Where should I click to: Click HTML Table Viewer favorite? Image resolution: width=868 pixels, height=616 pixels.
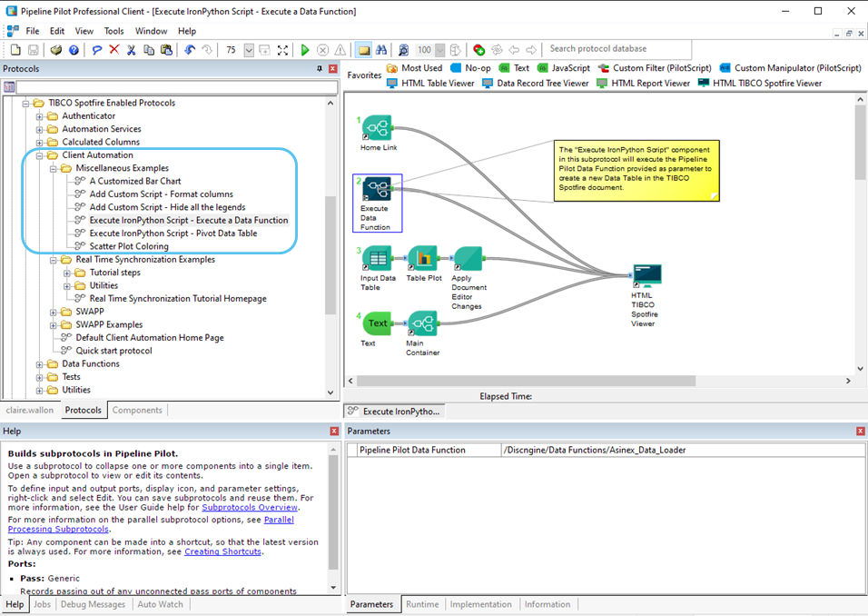click(x=430, y=83)
